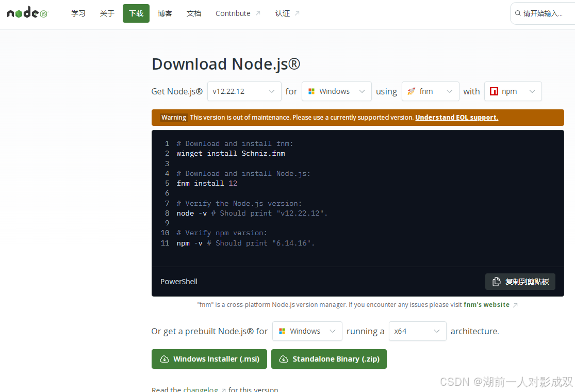Screen dimensions: 575x392
Task: Open the v12.22.12 version dropdown
Action: point(244,91)
